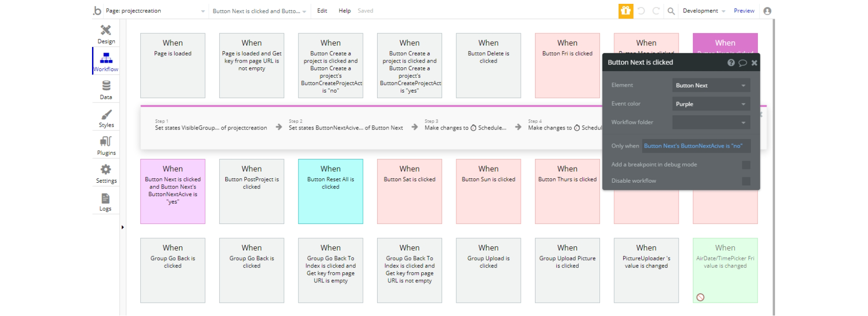Open the Element dropdown showing Button Next
This screenshot has height=316, width=868.
711,85
